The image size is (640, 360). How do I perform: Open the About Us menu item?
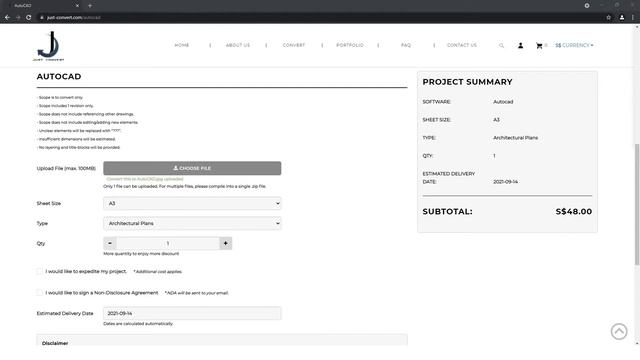(x=238, y=45)
